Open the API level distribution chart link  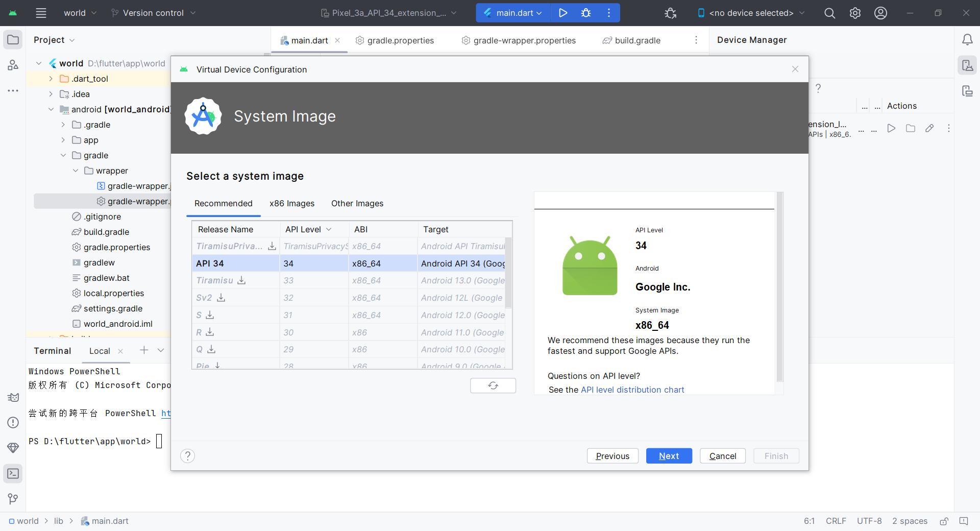point(632,390)
